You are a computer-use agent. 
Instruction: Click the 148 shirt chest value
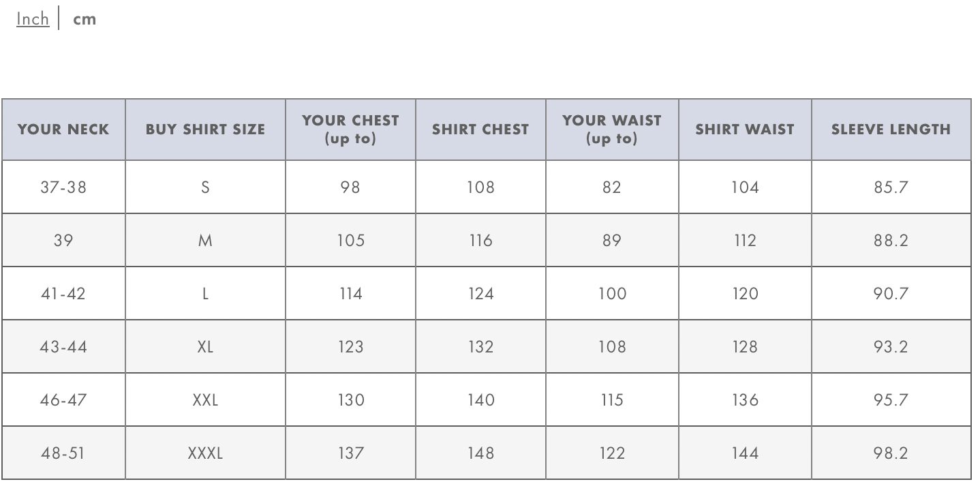coord(480,453)
